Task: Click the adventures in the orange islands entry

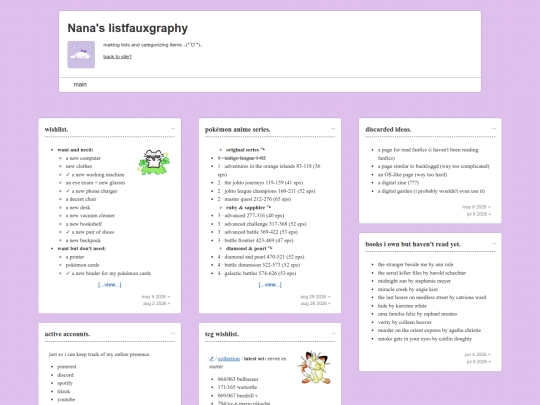Action: (269, 170)
